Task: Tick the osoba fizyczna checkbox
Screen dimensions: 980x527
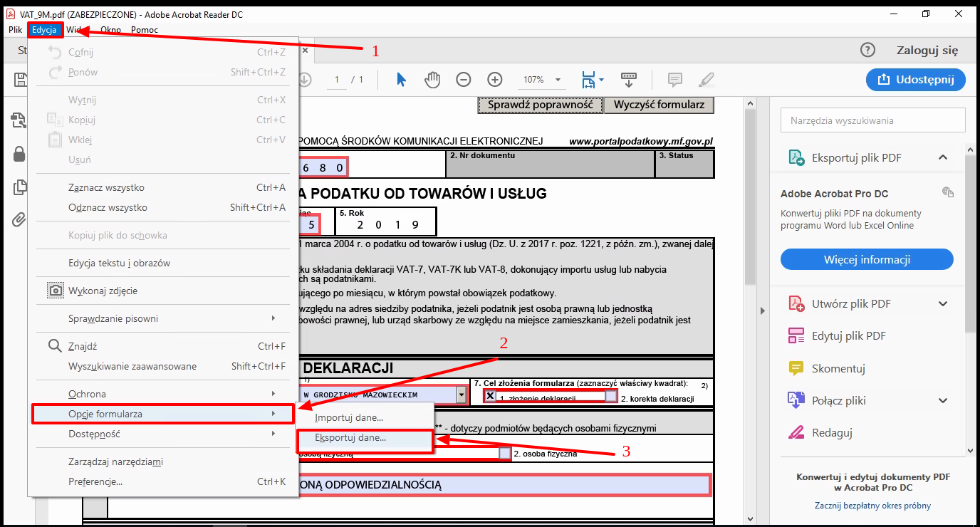Action: tap(505, 453)
